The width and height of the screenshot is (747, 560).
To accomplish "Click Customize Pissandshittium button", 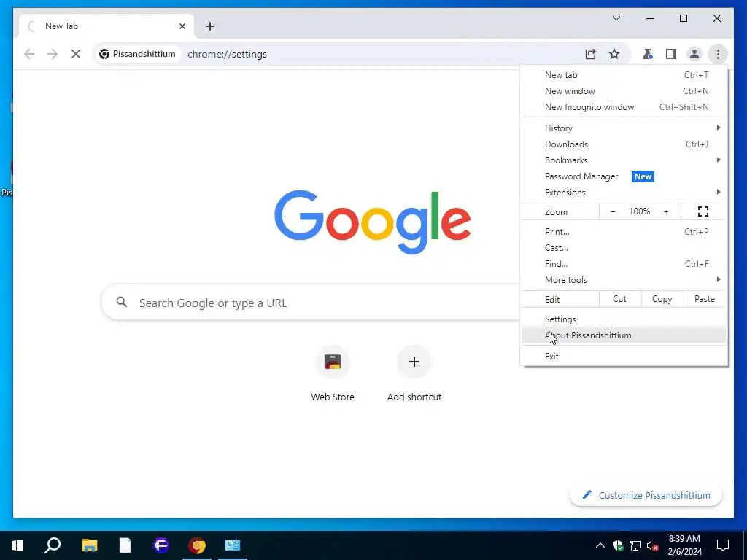I will pyautogui.click(x=646, y=495).
